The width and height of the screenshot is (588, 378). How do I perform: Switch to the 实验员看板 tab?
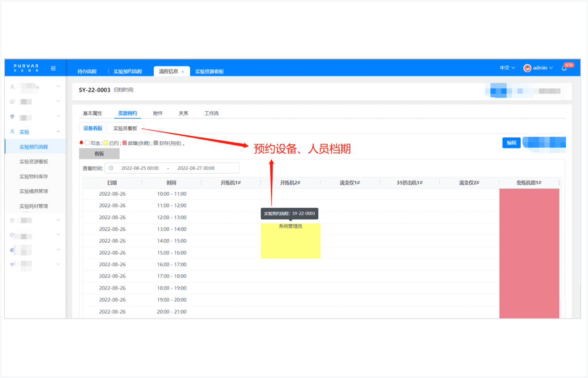(125, 129)
